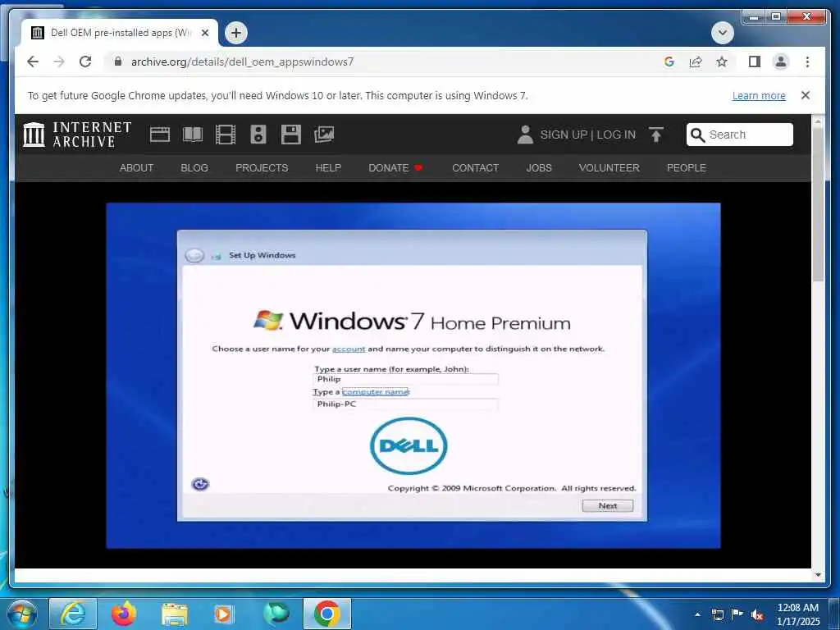Click the scrollbar down arrow
The height and width of the screenshot is (630, 840).
click(818, 575)
